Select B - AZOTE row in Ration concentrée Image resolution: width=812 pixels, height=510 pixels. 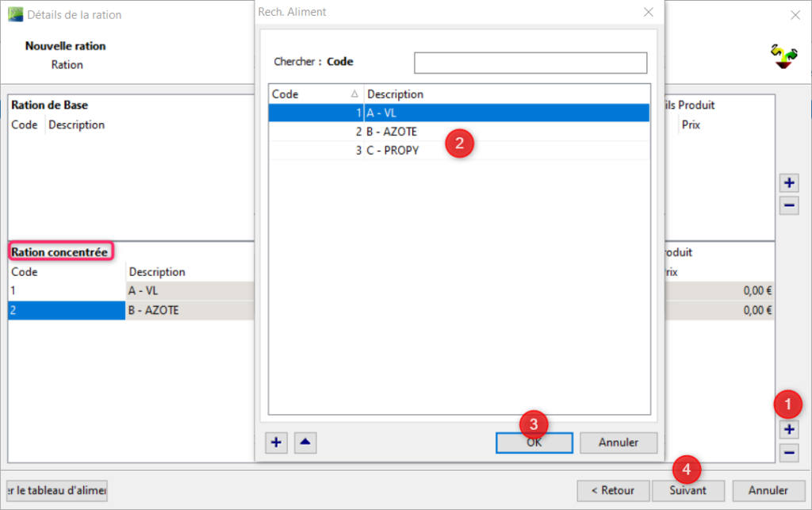tap(132, 310)
